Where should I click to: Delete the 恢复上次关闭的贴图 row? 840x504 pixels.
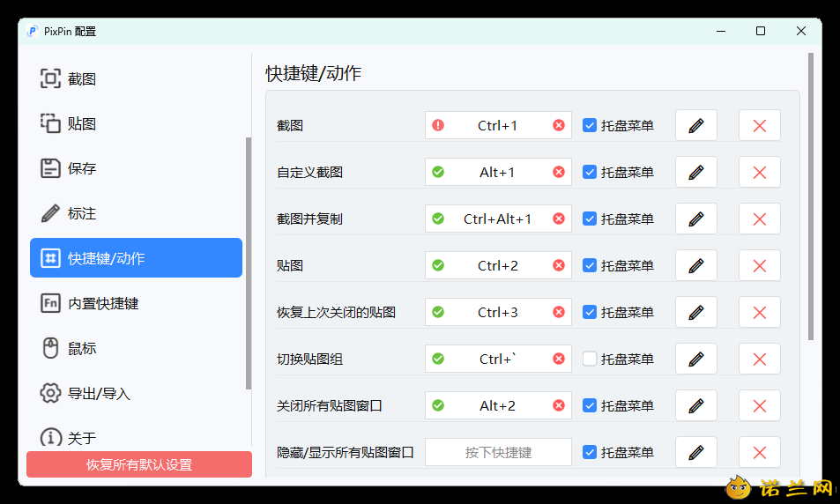[x=759, y=312]
